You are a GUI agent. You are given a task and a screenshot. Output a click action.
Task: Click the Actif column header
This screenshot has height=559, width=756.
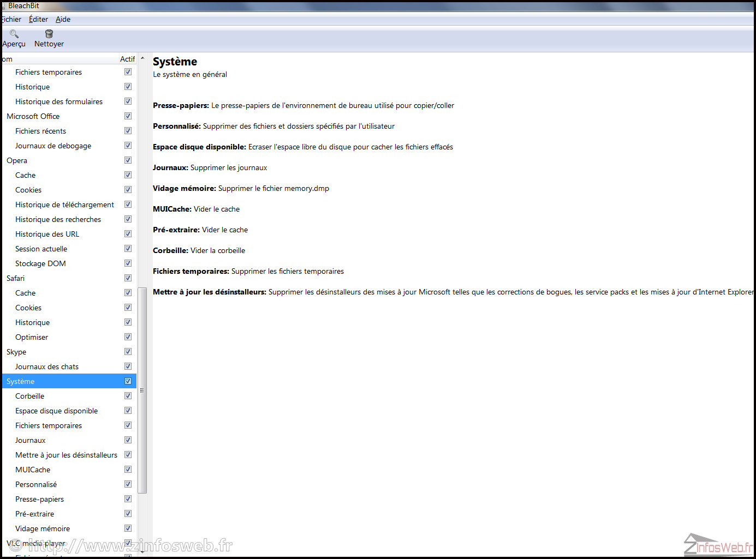(128, 59)
